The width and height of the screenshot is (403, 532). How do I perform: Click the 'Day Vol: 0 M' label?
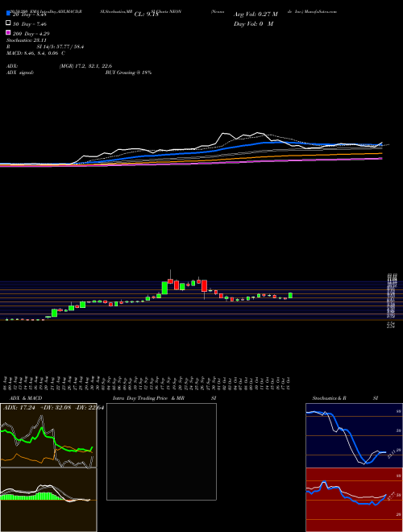[x=253, y=23]
